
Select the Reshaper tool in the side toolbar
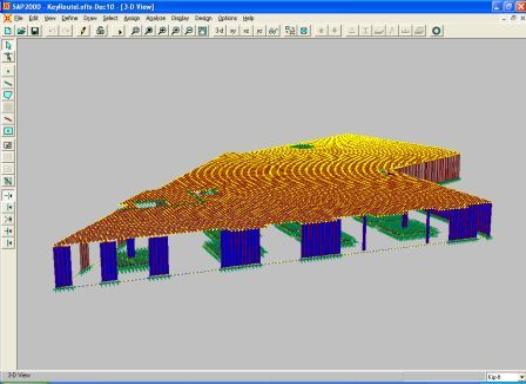tap(8, 57)
